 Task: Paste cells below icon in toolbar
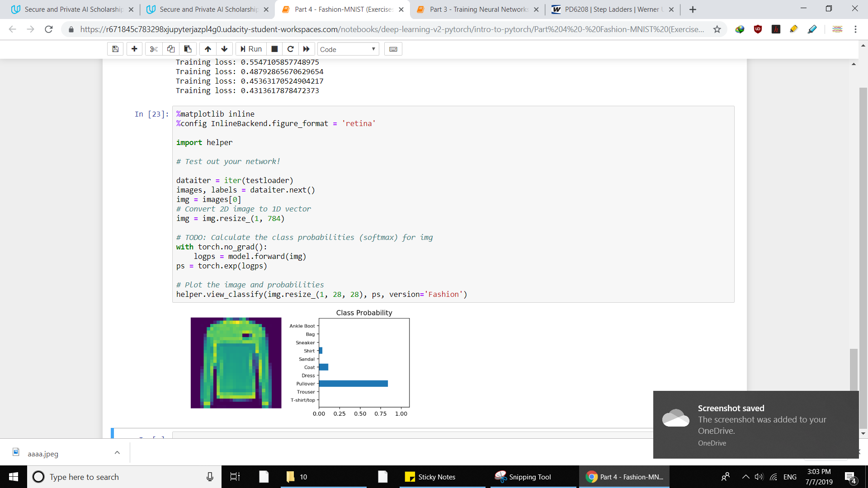click(x=188, y=49)
